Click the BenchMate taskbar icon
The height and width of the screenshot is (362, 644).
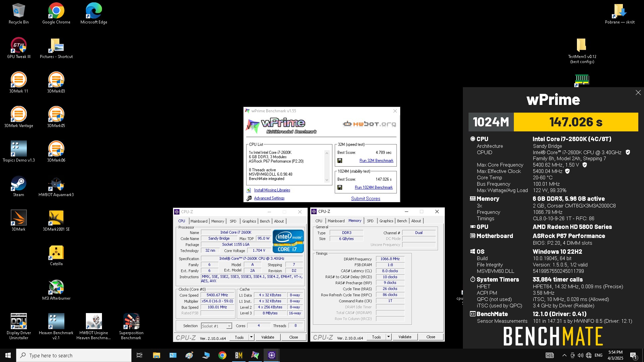(238, 355)
